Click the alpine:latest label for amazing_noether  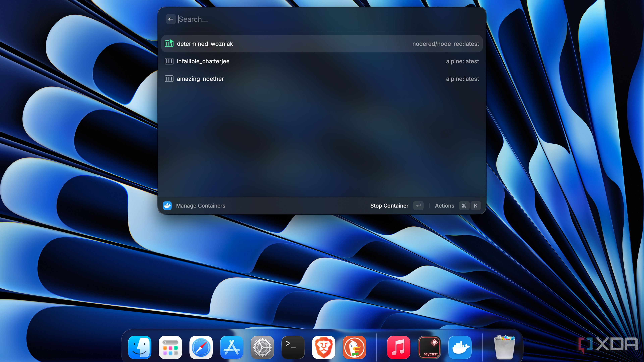pyautogui.click(x=463, y=79)
